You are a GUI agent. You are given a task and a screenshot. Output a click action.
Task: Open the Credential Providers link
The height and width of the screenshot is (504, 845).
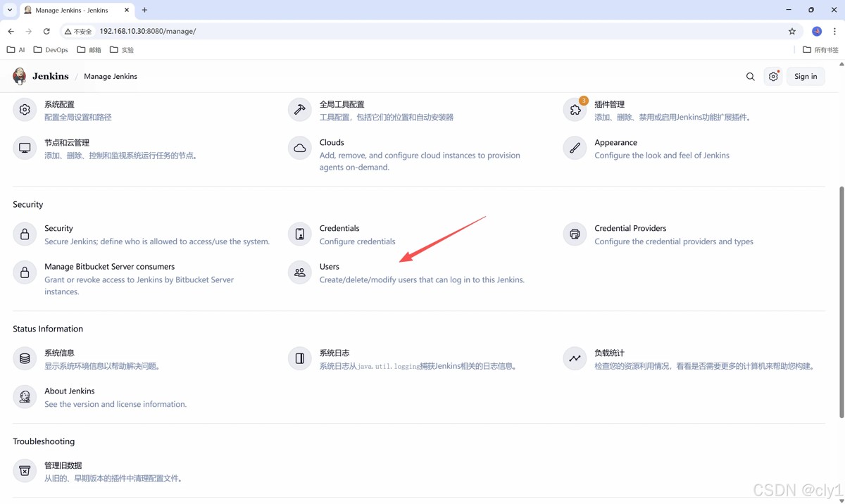click(630, 228)
